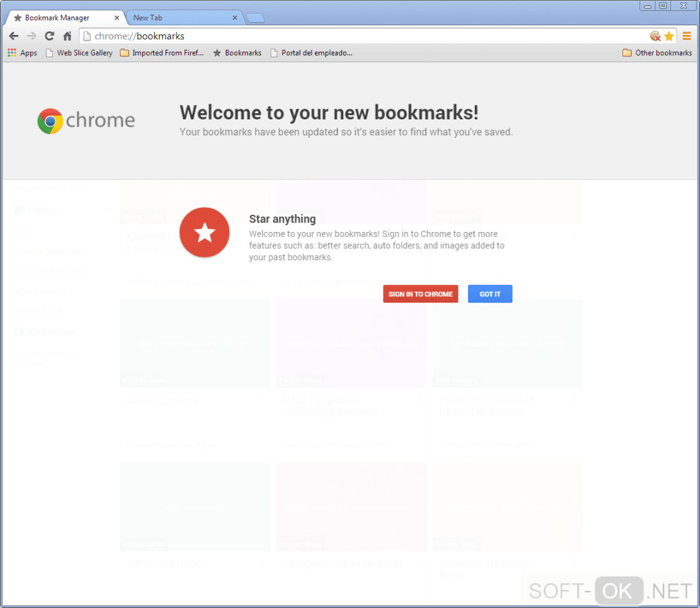Maximize the Chrome window

click(663, 5)
